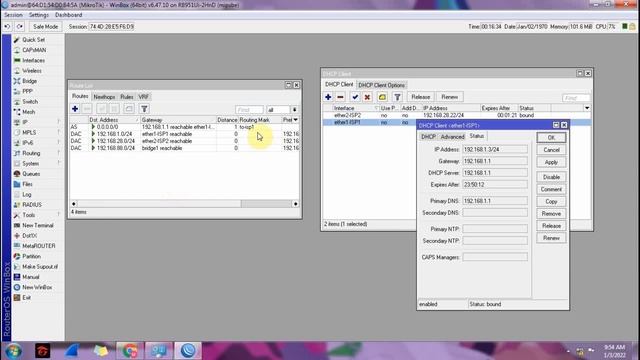Open Wireless settings
This screenshot has width=640, height=360.
(x=32, y=71)
